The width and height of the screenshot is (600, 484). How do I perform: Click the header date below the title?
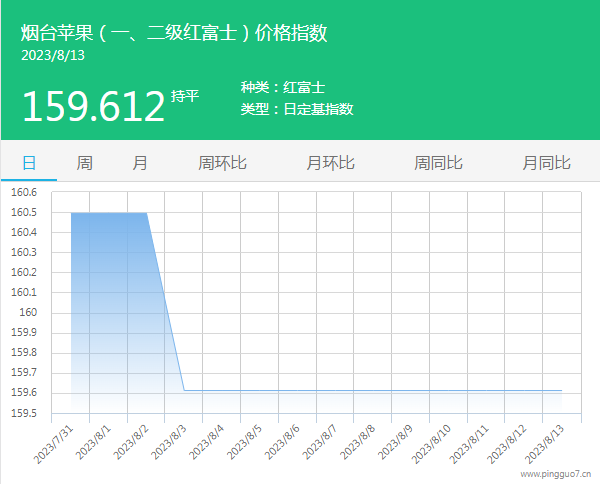pos(53,55)
